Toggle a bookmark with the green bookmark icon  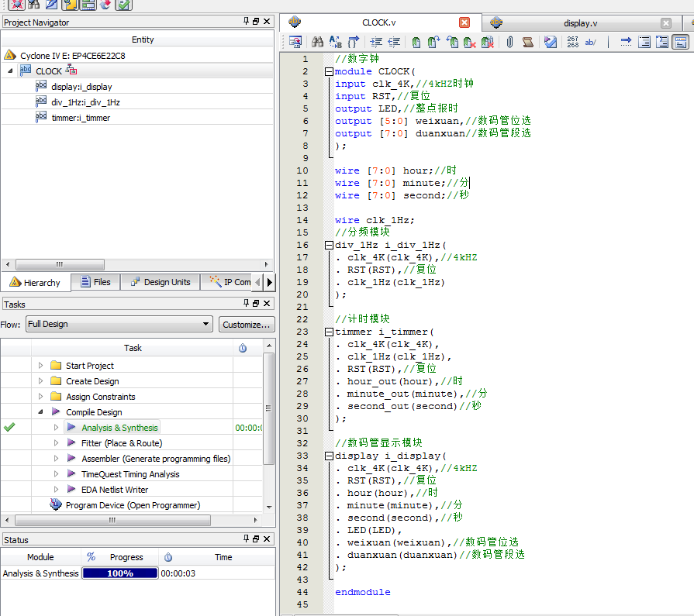click(416, 42)
